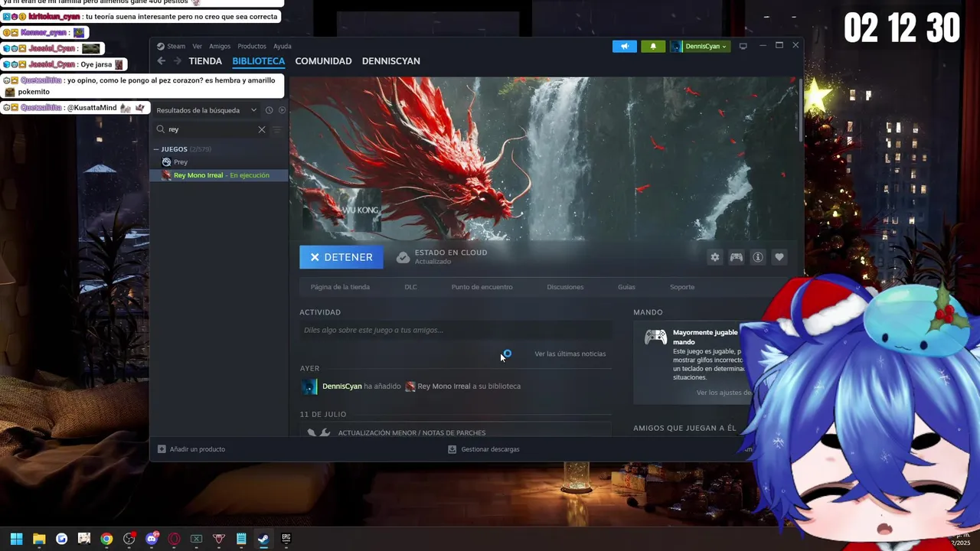Click the library search field

pyautogui.click(x=211, y=129)
